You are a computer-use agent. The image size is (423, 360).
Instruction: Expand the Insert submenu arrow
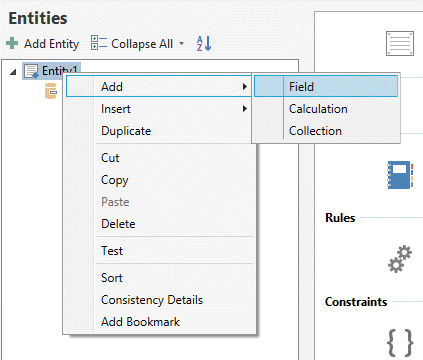click(245, 109)
